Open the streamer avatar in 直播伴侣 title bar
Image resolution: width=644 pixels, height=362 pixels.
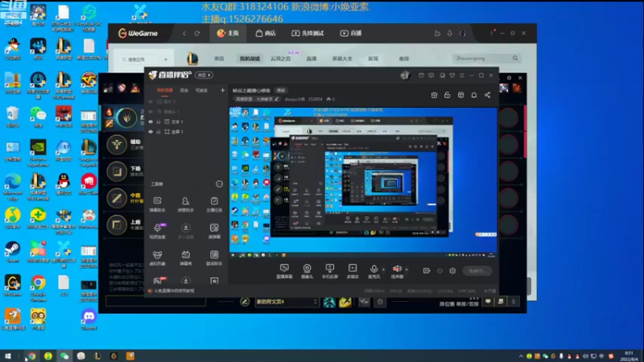pos(405,76)
